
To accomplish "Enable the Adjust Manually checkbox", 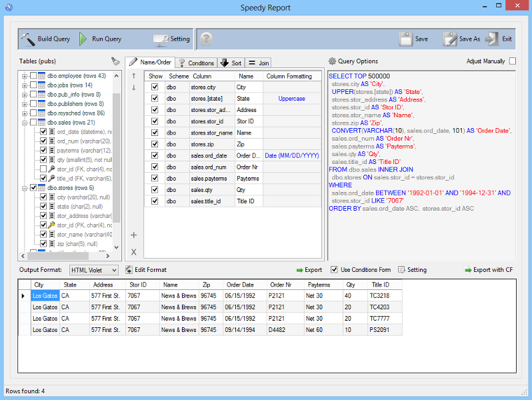I will point(513,61).
